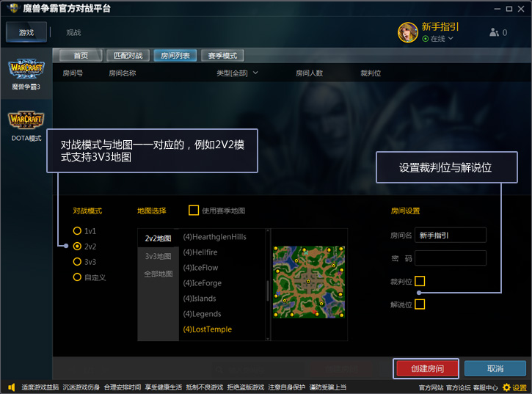The image size is (532, 394).
Task: Click the online status green indicator
Action: coord(425,39)
